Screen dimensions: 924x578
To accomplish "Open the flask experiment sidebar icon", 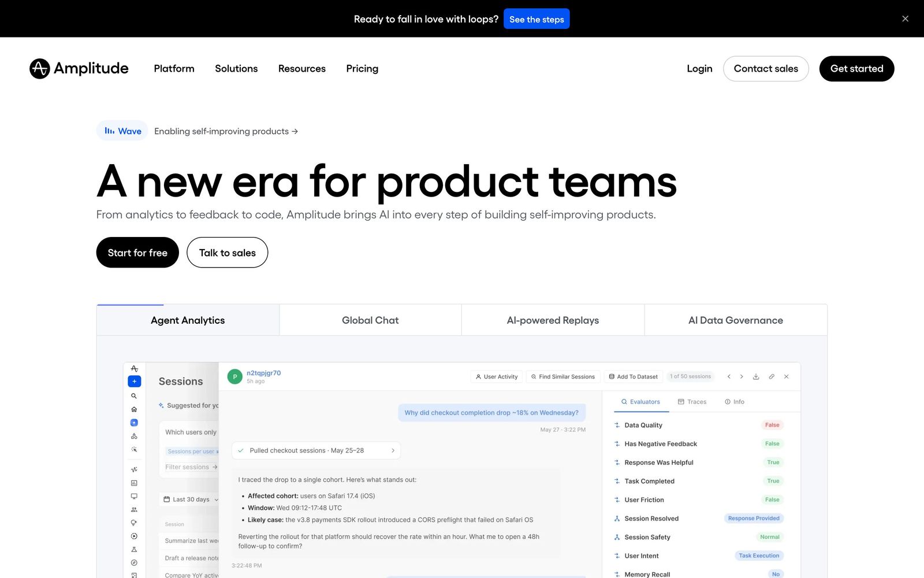I will 134,549.
